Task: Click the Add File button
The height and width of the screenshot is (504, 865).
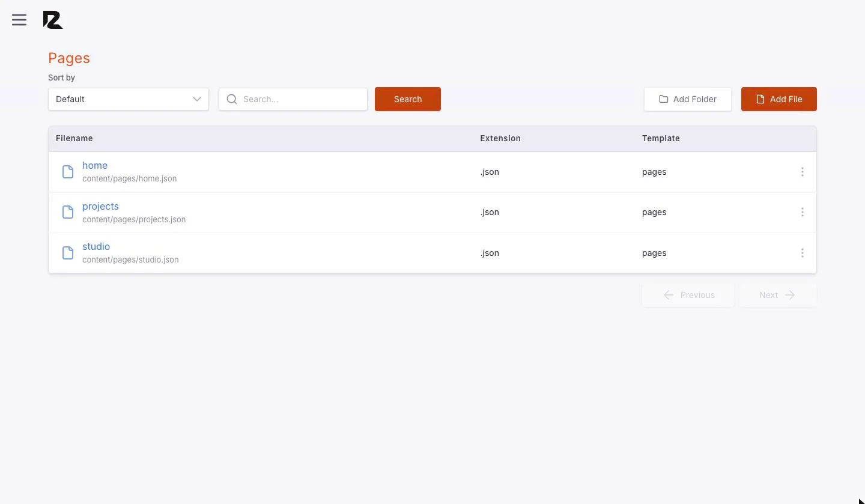Action: click(x=779, y=99)
